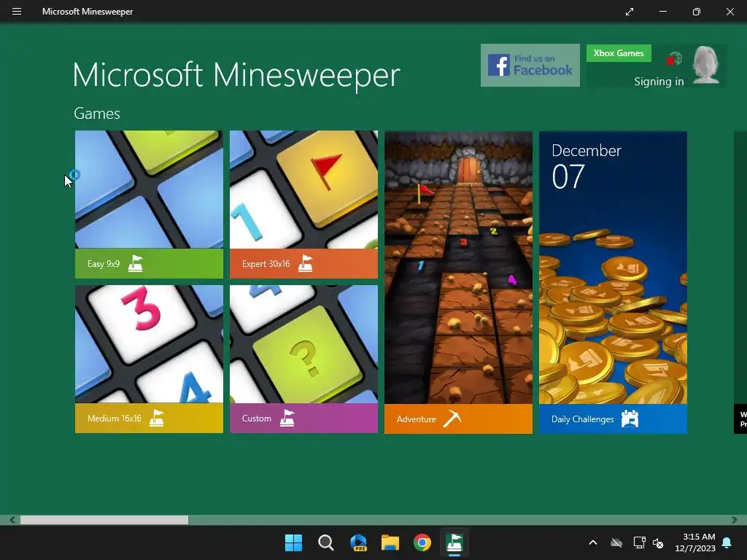Open the Custom game tile

click(303, 359)
